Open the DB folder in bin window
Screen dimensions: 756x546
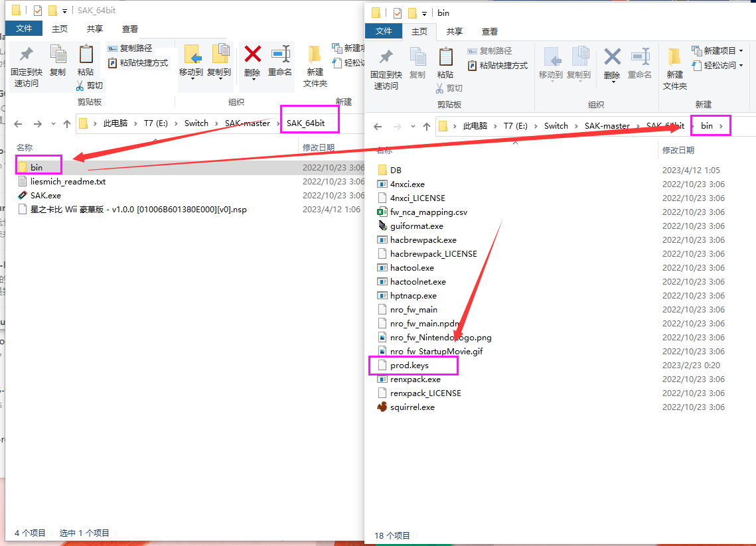coord(396,171)
